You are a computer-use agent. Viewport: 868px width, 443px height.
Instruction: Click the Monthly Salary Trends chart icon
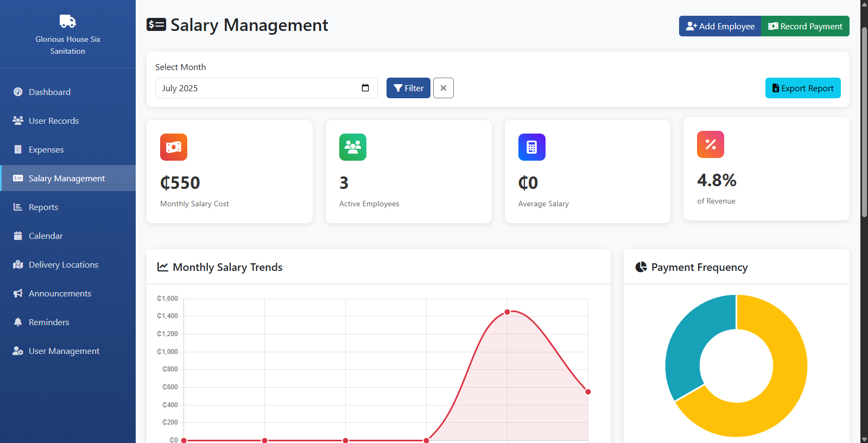(162, 267)
